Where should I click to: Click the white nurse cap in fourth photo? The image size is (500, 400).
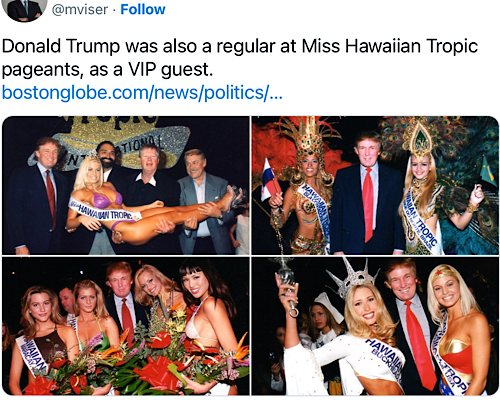point(329,305)
